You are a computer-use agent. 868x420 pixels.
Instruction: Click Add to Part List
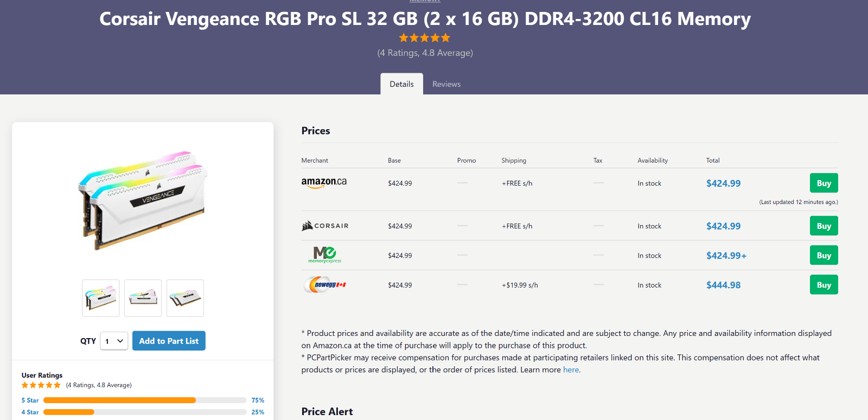[169, 341]
